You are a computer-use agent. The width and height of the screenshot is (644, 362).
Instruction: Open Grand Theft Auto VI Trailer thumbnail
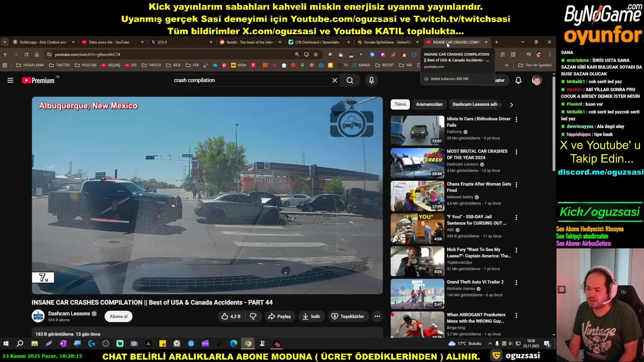click(x=418, y=294)
